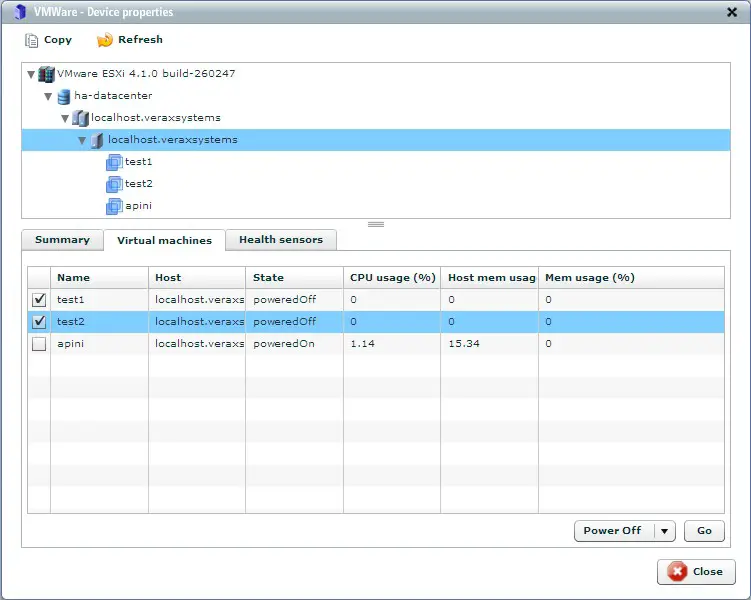
Task: Collapse the VMware ESXi 4.1.0 root node
Action: (x=31, y=74)
